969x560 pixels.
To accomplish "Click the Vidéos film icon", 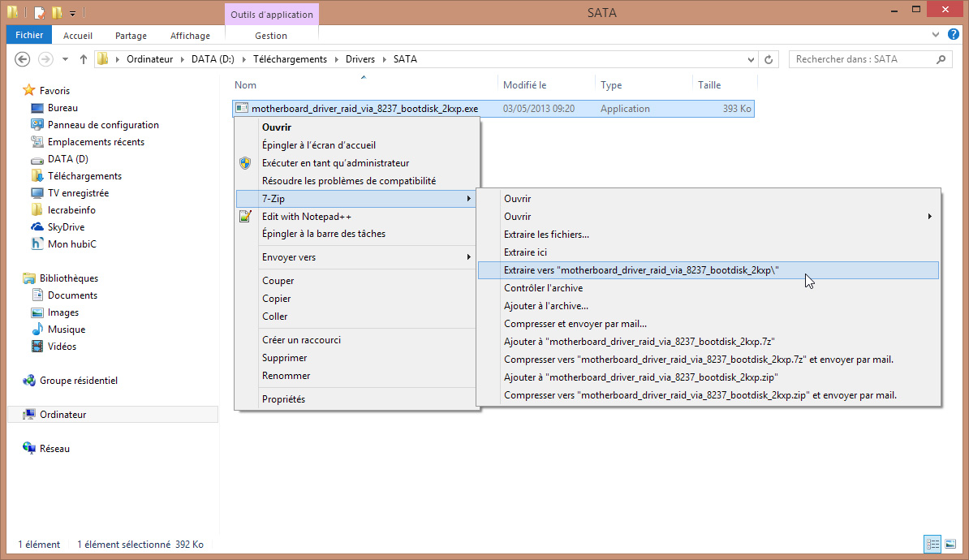I will click(37, 346).
